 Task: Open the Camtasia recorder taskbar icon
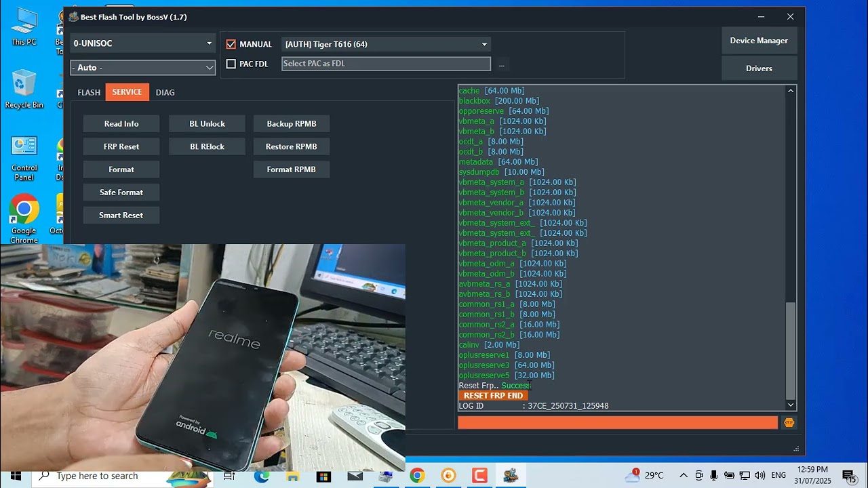tap(479, 476)
